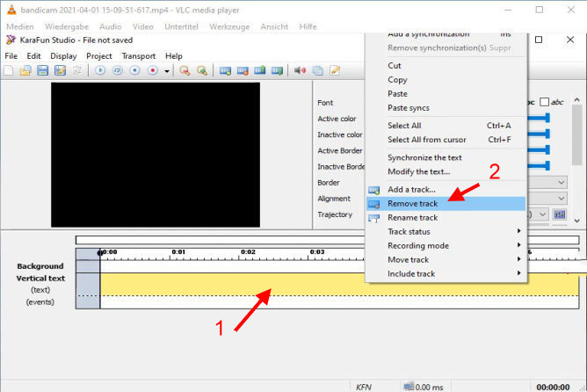Screen dimensions: 587x392
Task: Choose Add a track... menu entry
Action: 410,190
